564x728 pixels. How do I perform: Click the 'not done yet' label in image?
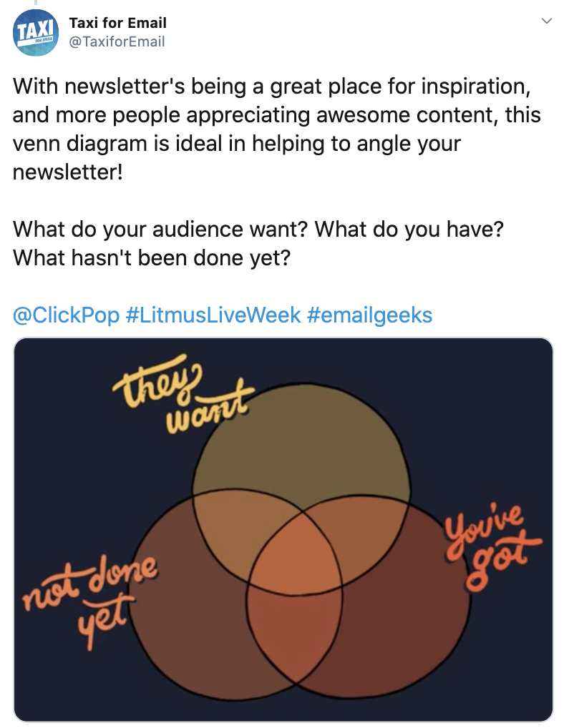91,599
